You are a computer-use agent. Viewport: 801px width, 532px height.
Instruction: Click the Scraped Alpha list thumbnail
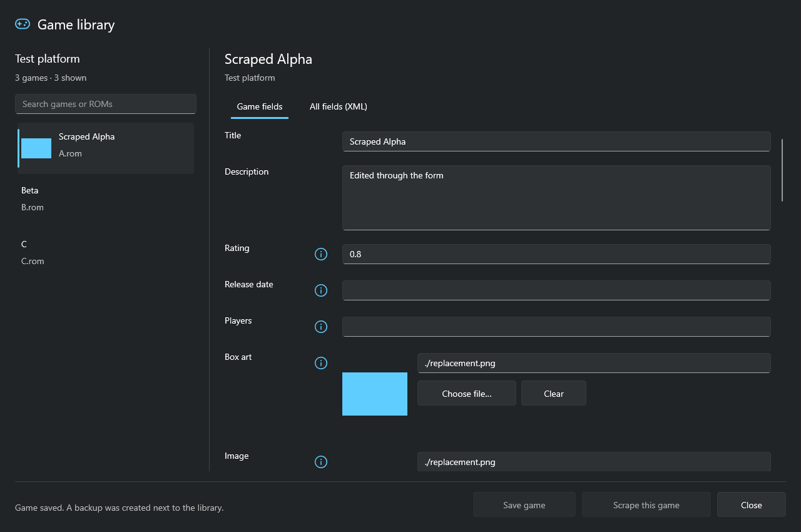36,148
